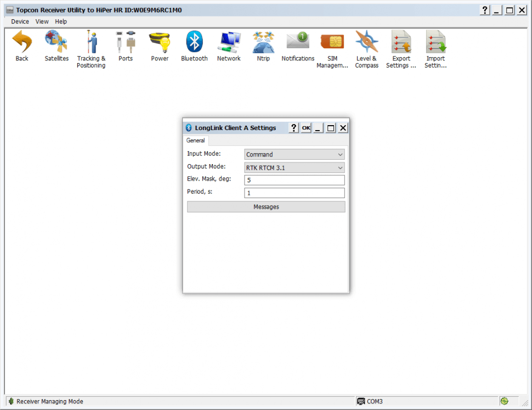The width and height of the screenshot is (532, 410).
Task: Click the help question mark in LongLink dialog
Action: coord(294,128)
